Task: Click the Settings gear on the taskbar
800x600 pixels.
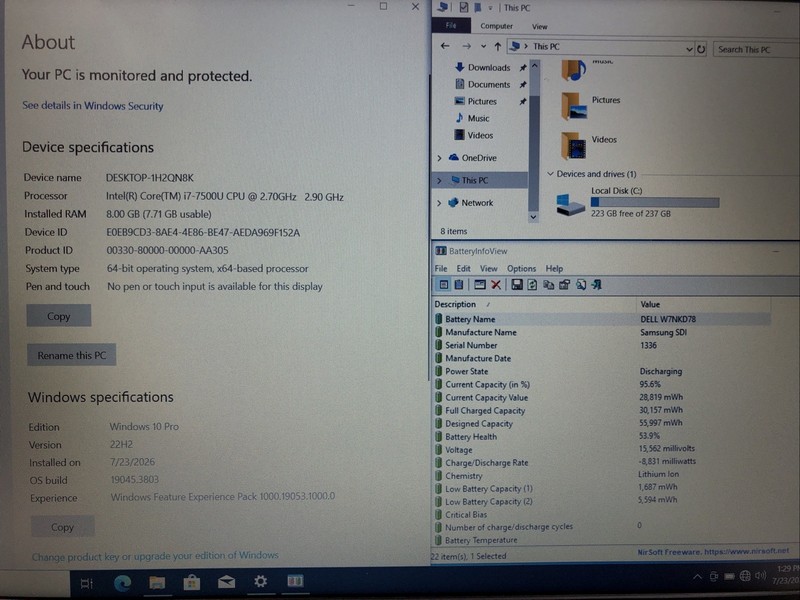Action: [261, 581]
